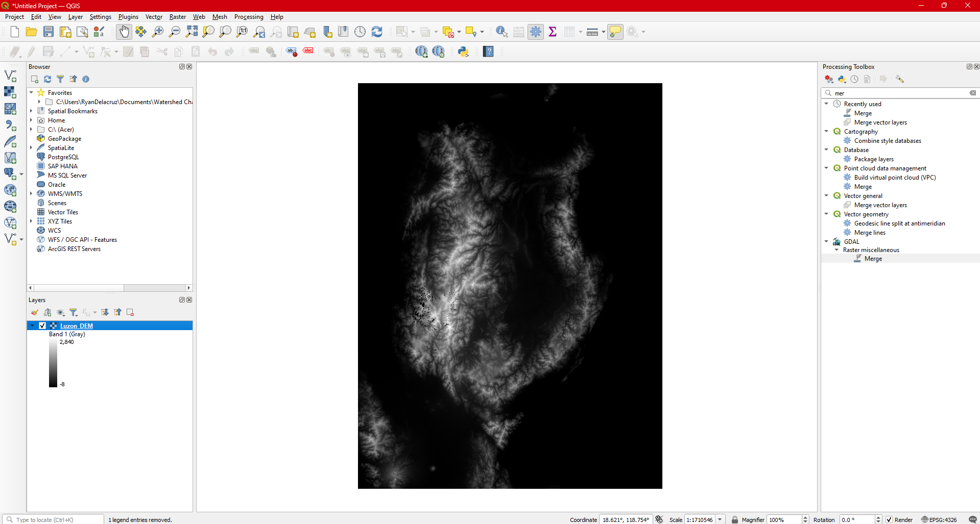Click the Open Project folder icon

31,32
